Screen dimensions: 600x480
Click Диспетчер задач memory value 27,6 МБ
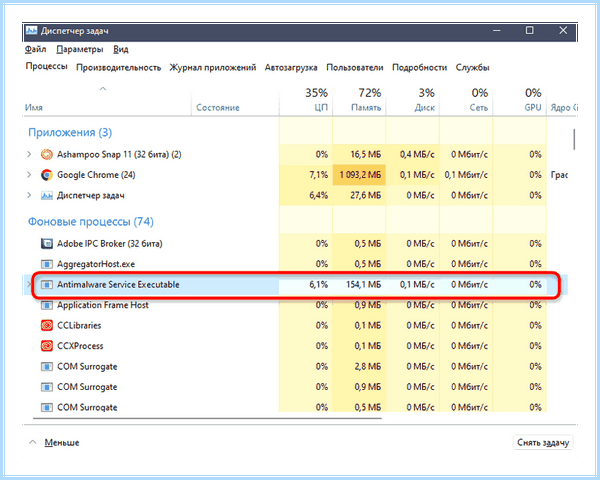[366, 196]
